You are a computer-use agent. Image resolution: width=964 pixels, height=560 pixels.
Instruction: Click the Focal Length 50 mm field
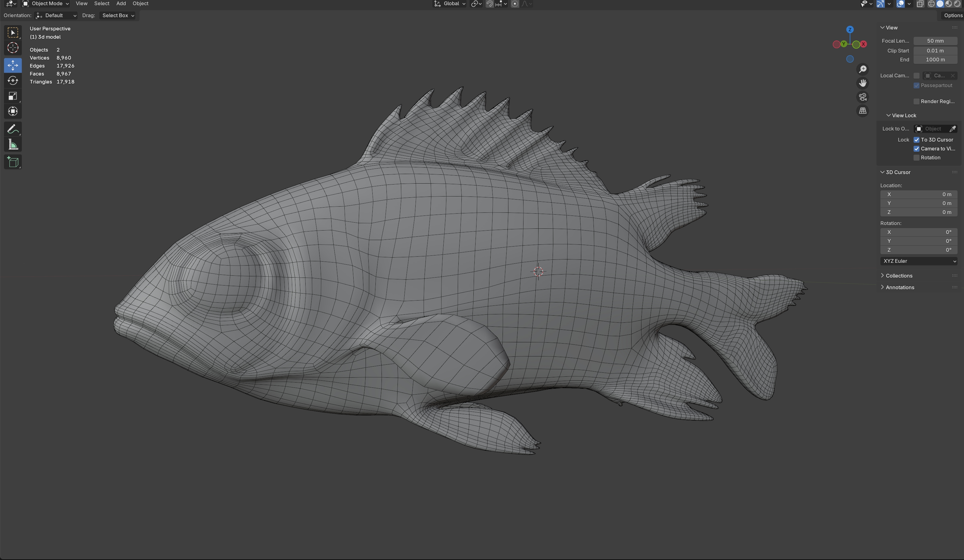(x=935, y=41)
